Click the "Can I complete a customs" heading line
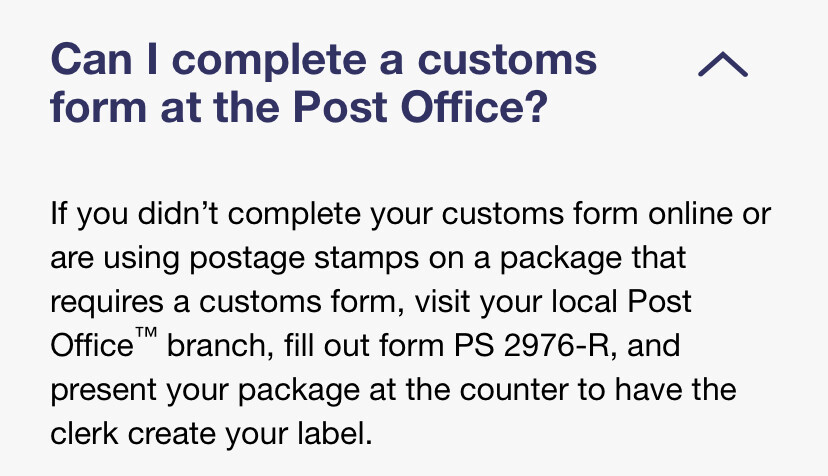Image resolution: width=828 pixels, height=476 pixels. [323, 62]
